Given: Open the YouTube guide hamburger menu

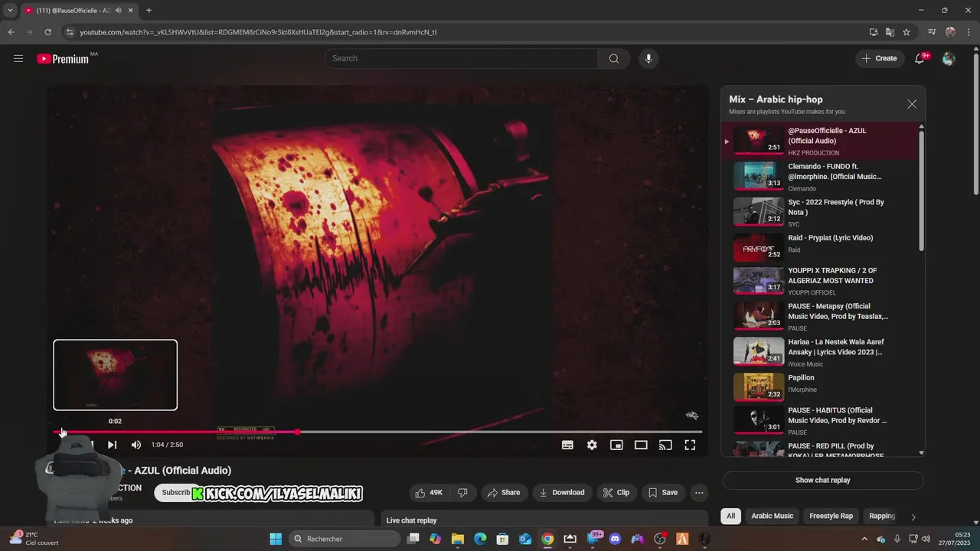Looking at the screenshot, I should [18, 58].
